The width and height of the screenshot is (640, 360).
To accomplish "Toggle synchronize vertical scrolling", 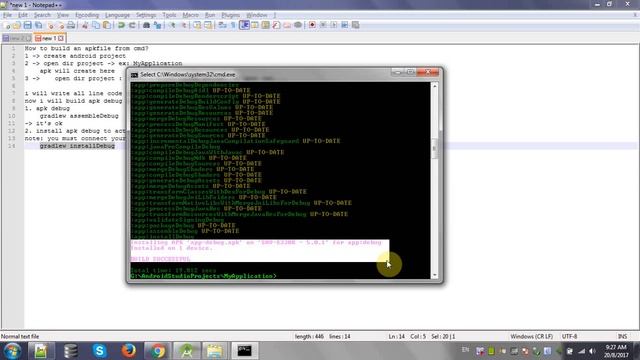I will [197, 25].
